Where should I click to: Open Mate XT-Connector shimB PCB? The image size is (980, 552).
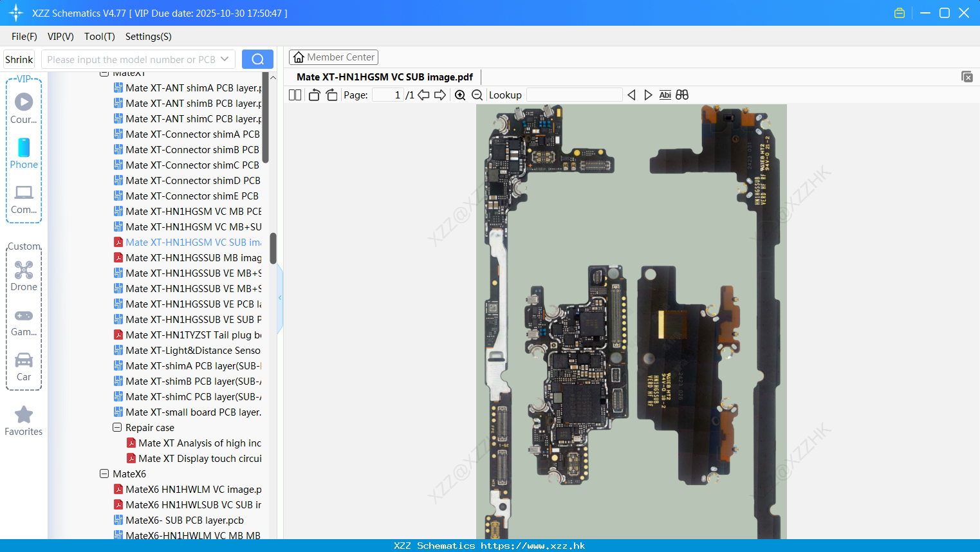click(187, 149)
